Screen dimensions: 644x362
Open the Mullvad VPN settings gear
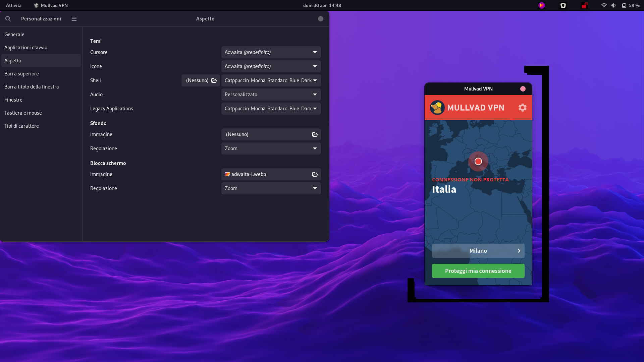pyautogui.click(x=523, y=108)
